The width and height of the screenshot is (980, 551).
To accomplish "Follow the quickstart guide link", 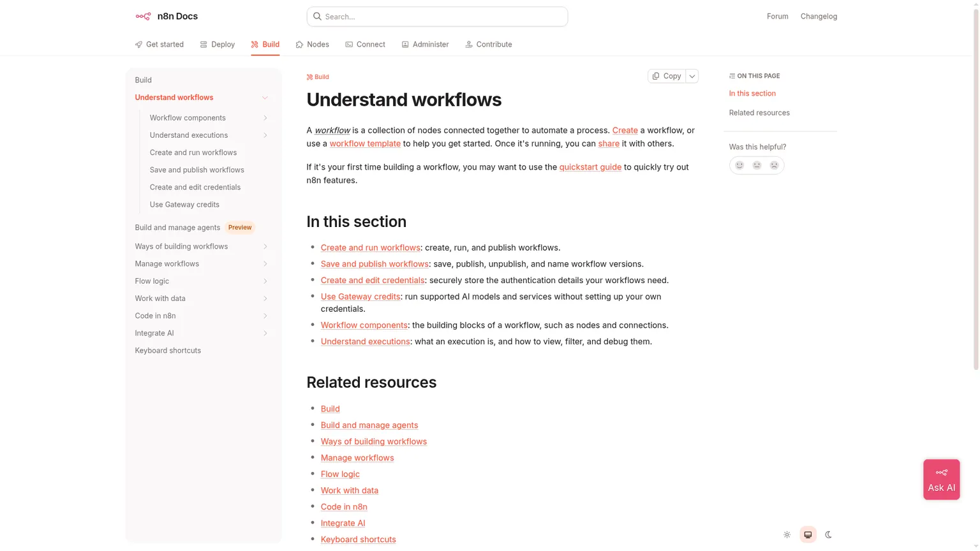I will click(x=590, y=167).
